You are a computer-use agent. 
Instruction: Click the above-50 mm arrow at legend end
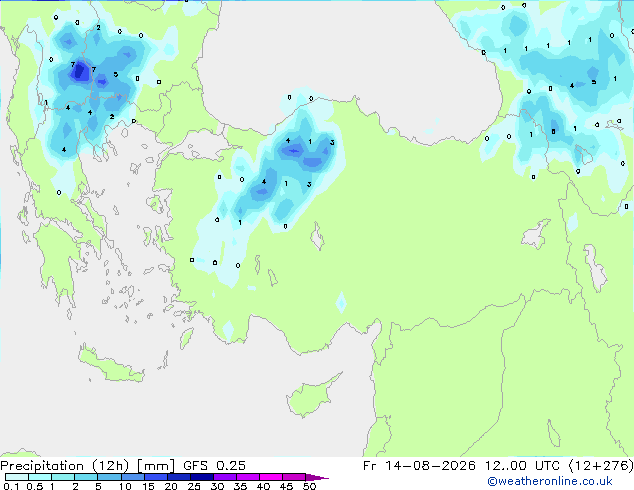pyautogui.click(x=317, y=477)
